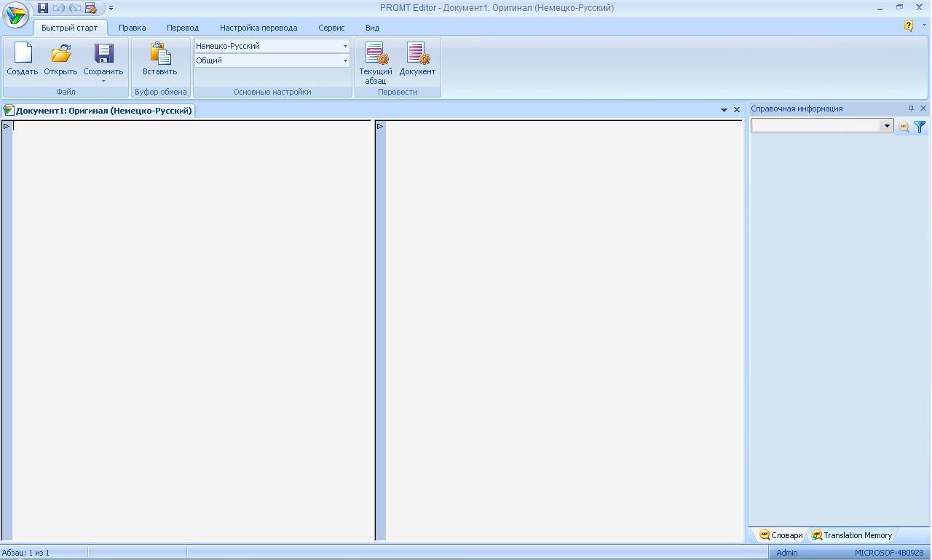Open the Правка ribbon tab
The height and width of the screenshot is (560, 932).
(132, 28)
